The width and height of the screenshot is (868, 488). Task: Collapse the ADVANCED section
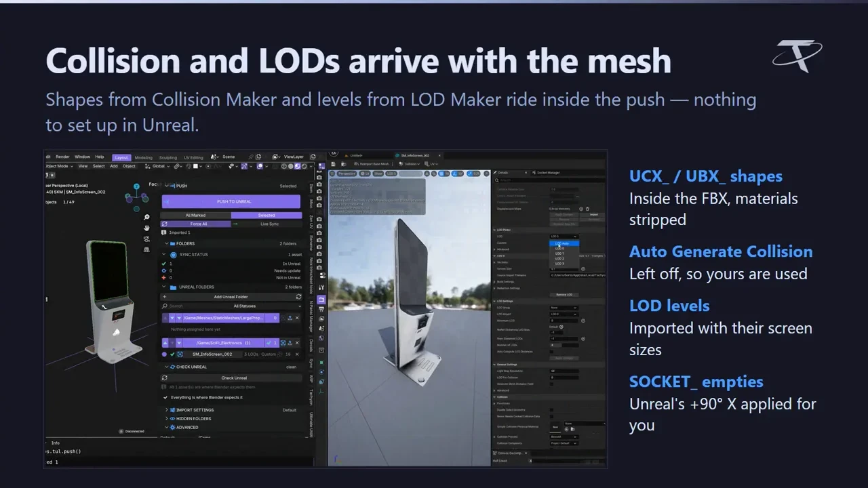[231, 427]
